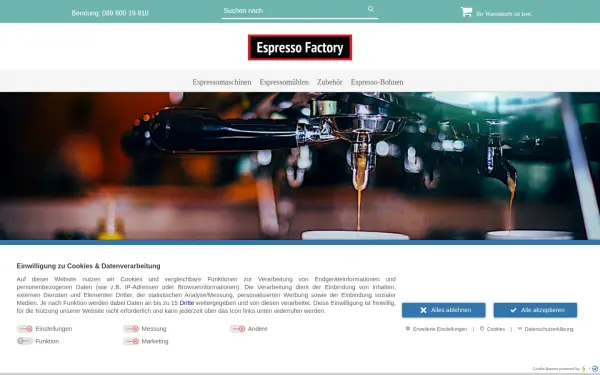Click the icon beside Datenschutzerklärung
This screenshot has width=600, height=375.
[x=520, y=329]
